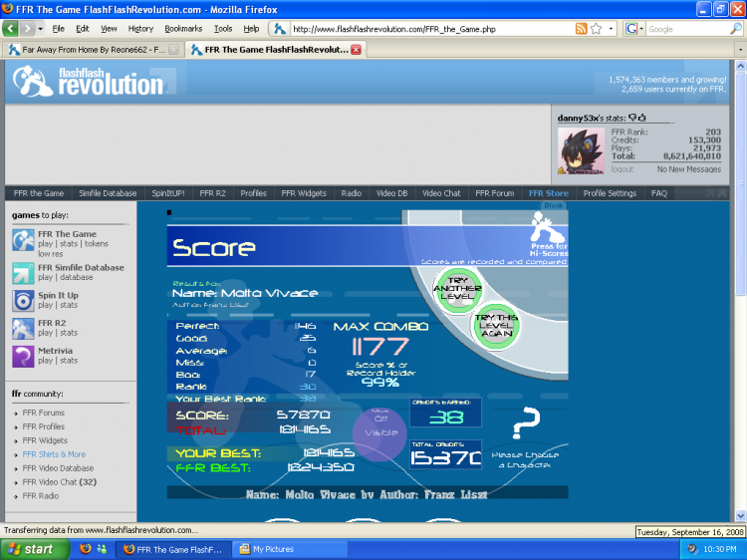The height and width of the screenshot is (560, 747).
Task: Open the Help menu
Action: [x=251, y=29]
